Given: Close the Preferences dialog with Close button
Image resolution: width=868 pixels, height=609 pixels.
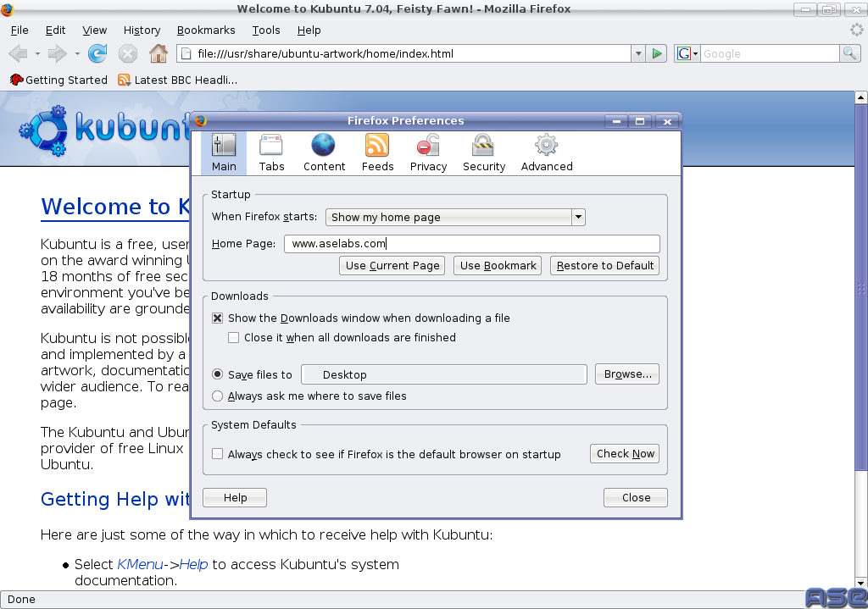Looking at the screenshot, I should [x=636, y=498].
